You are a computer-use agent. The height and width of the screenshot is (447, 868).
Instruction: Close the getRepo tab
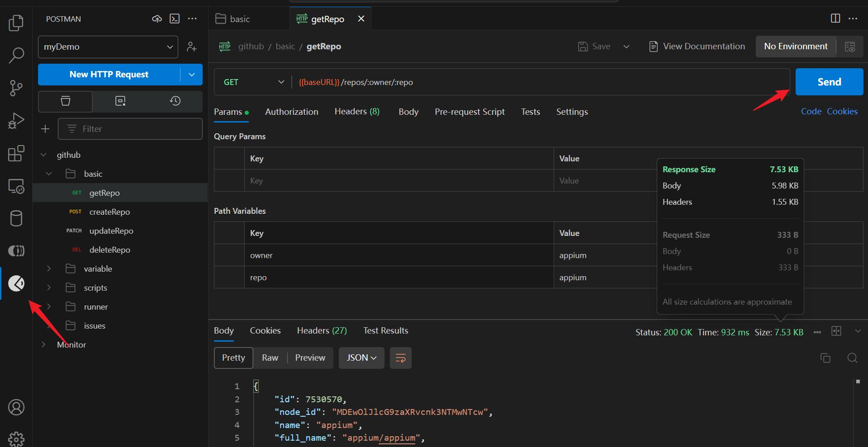361,19
